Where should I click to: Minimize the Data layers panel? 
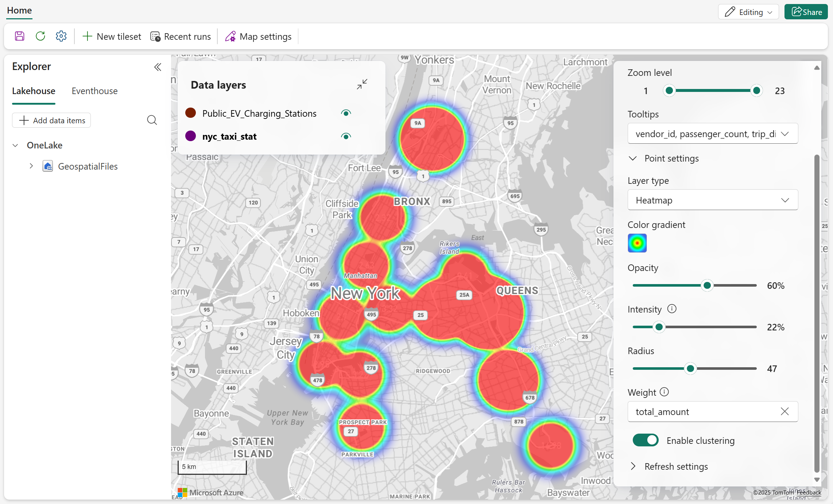(x=362, y=84)
